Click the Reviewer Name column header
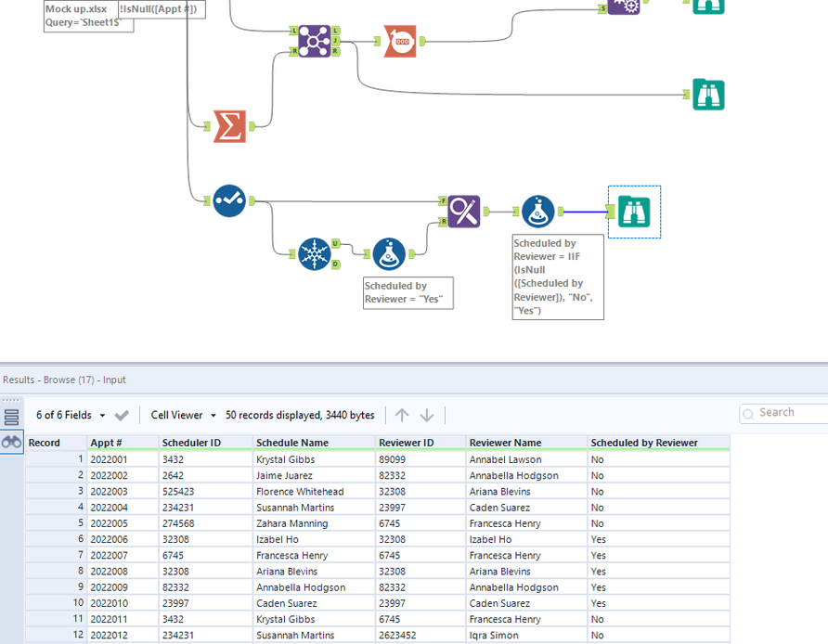Viewport: 828px width, 644px height. (504, 443)
